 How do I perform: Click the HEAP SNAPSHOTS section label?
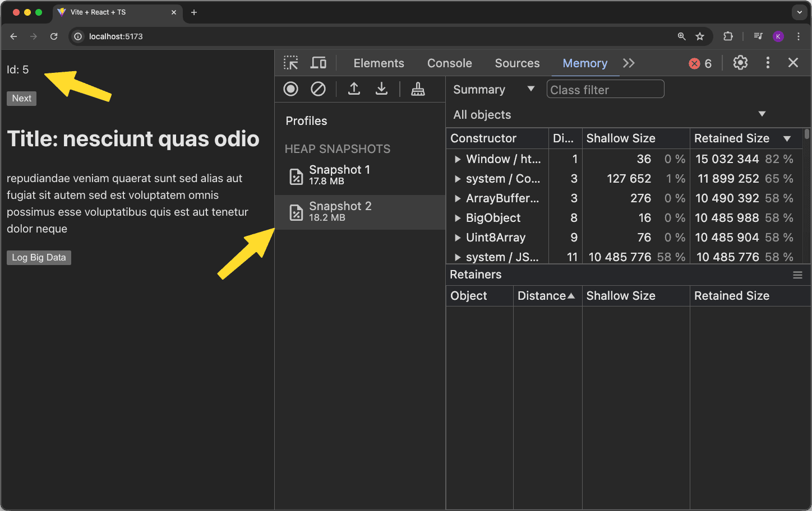pyautogui.click(x=338, y=149)
